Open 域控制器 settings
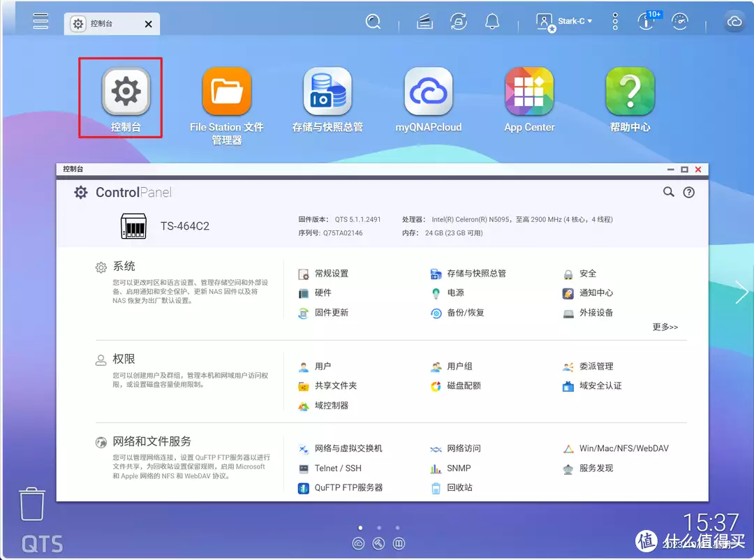 point(323,406)
